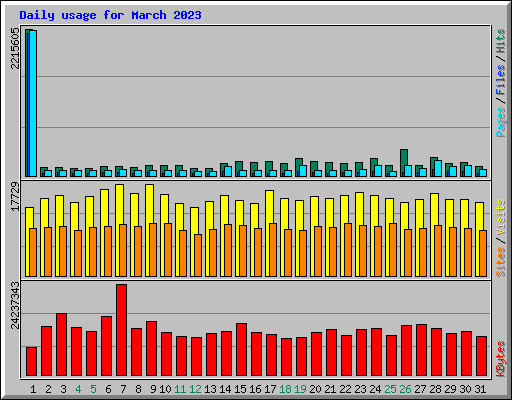Image resolution: width=512 pixels, height=400 pixels.
Task: Click the red KBytes bar for day 3
Action: point(61,345)
